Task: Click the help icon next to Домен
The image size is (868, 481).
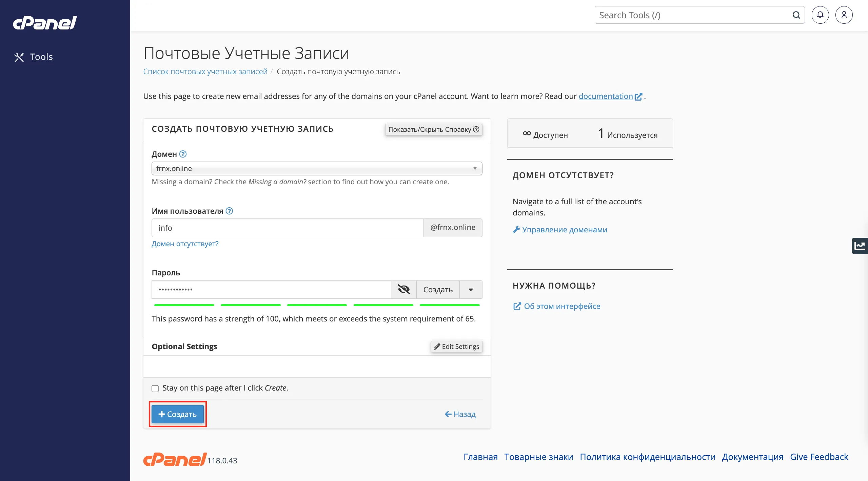Action: 183,154
